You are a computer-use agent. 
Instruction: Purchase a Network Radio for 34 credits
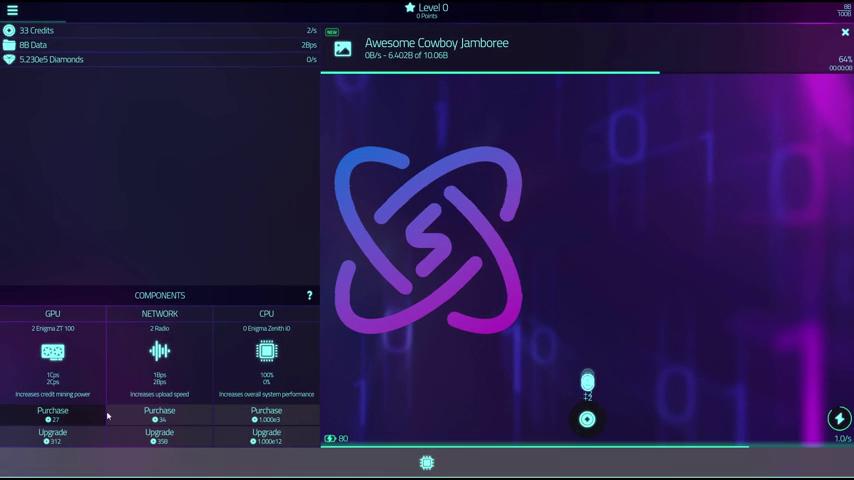[160, 415]
